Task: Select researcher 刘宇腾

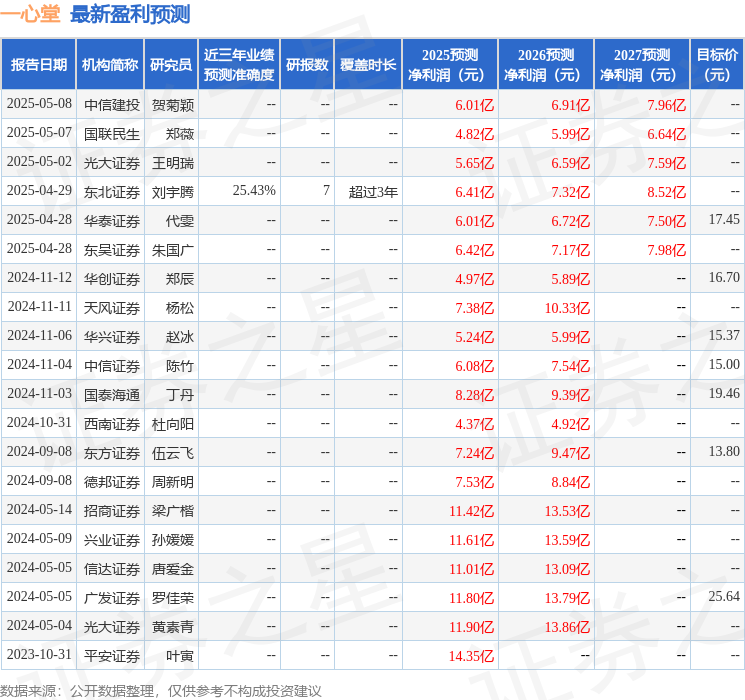Action: point(172,192)
